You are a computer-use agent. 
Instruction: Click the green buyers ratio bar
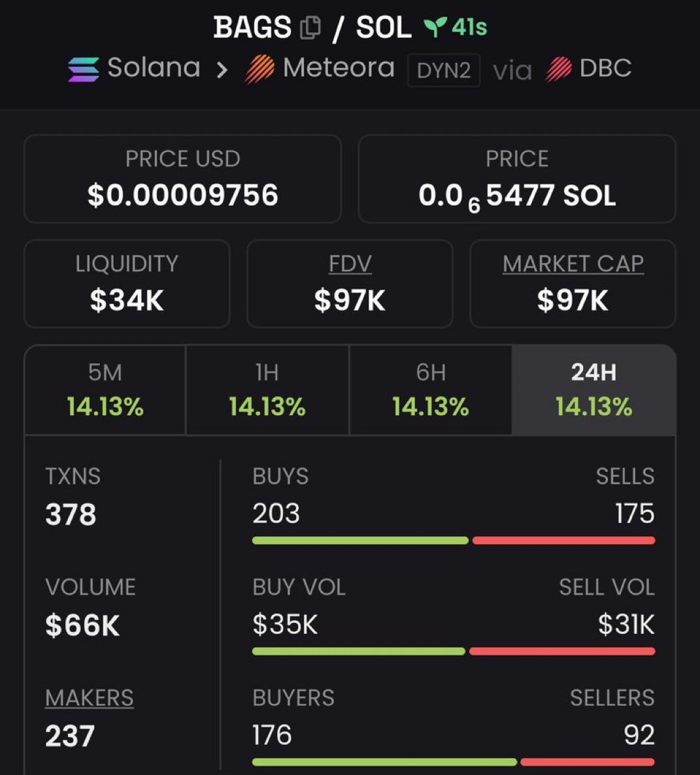(384, 762)
